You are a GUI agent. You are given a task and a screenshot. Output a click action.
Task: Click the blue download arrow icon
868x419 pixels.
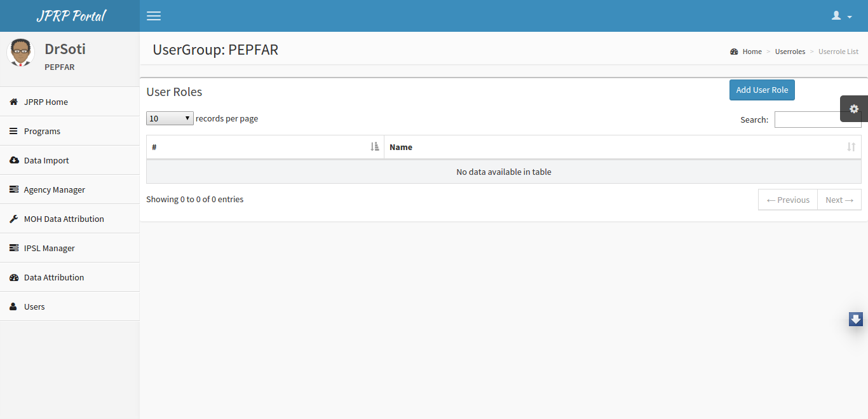[856, 319]
